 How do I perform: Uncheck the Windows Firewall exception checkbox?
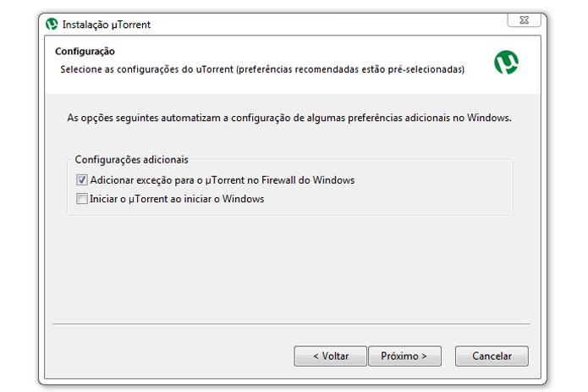pos(82,180)
